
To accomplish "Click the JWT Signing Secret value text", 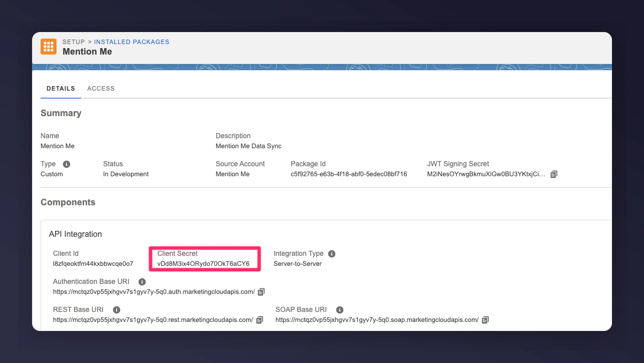I will [x=486, y=174].
